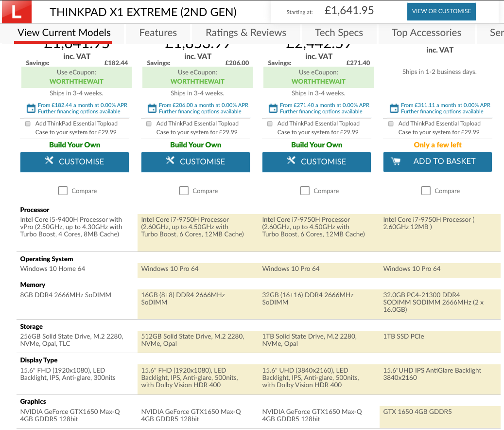The width and height of the screenshot is (504, 430).
Task: Click the Operating System section heading
Action: (x=47, y=259)
